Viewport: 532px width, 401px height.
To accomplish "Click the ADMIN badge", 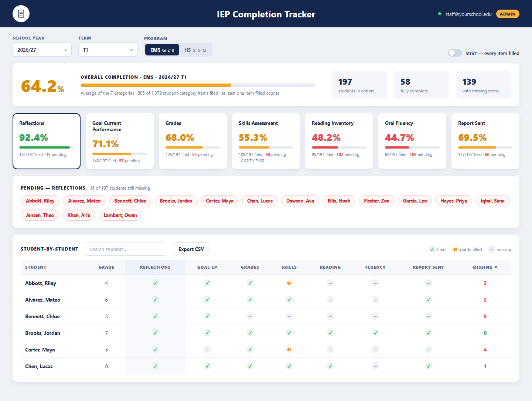I will (x=508, y=14).
